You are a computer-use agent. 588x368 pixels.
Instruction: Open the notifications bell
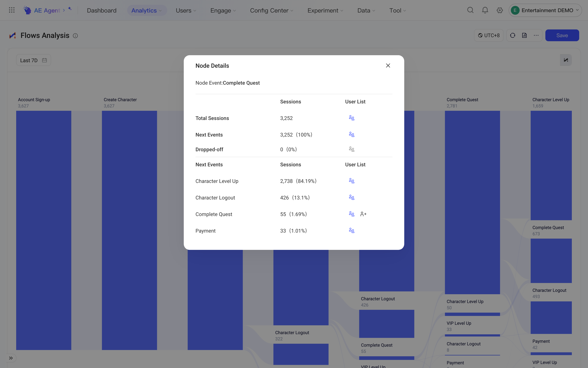485,10
